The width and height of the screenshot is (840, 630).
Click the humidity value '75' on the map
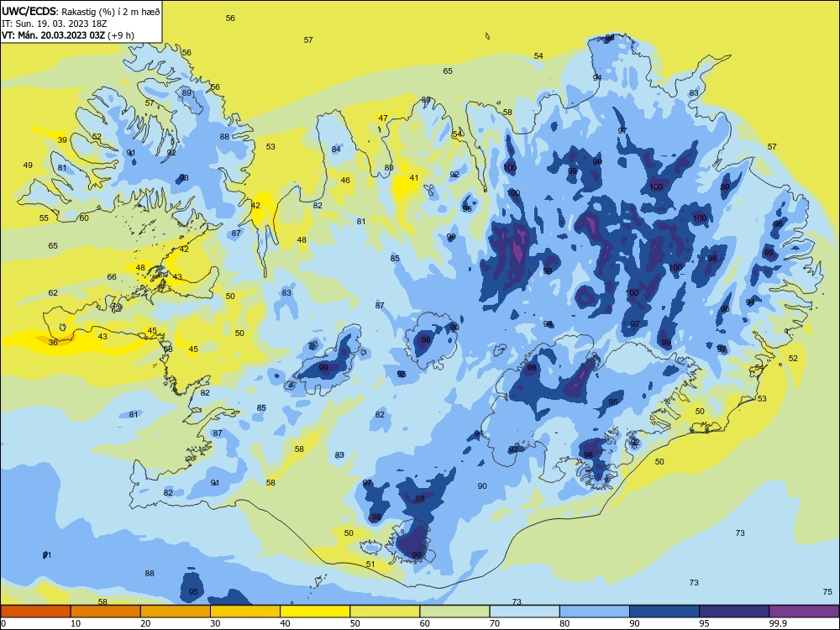(x=827, y=591)
